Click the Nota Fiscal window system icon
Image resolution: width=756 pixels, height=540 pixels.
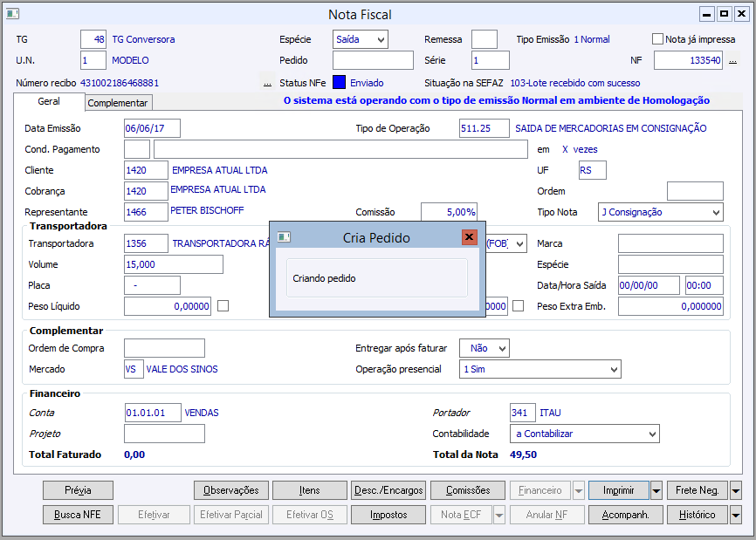pyautogui.click(x=12, y=15)
